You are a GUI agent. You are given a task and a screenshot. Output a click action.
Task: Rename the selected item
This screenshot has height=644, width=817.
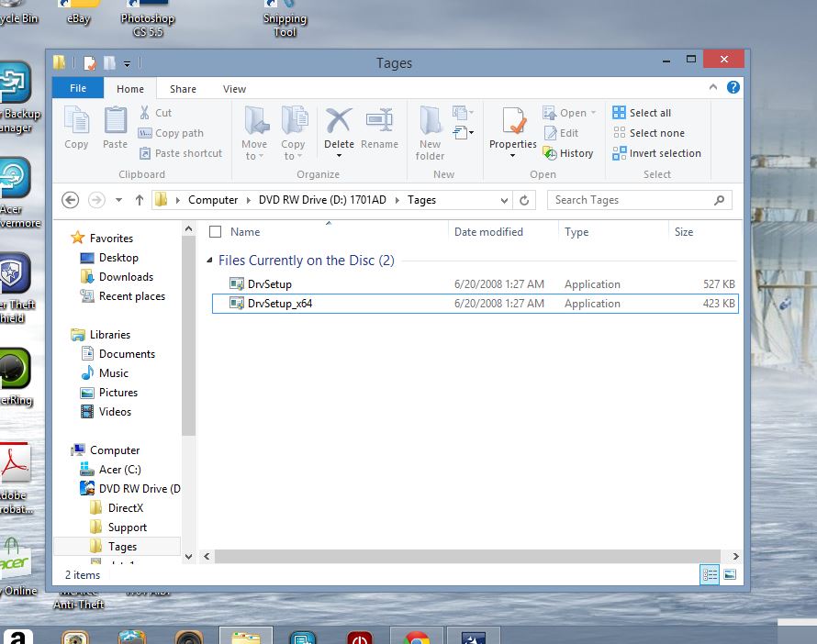point(380,130)
